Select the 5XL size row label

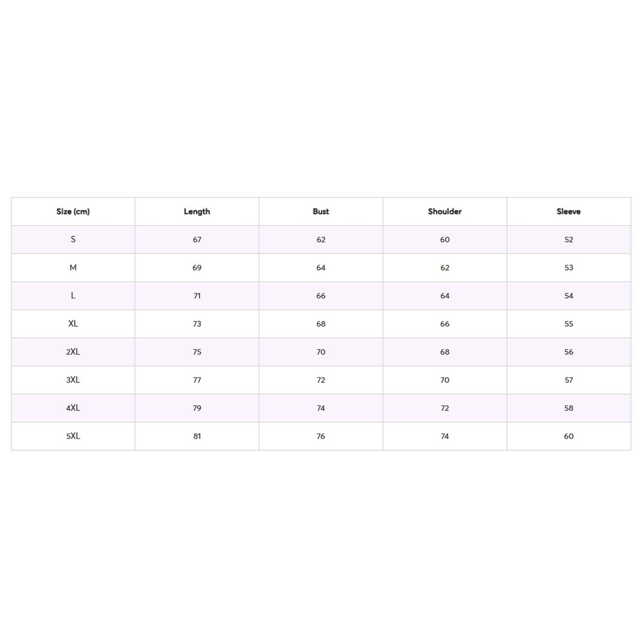73,436
